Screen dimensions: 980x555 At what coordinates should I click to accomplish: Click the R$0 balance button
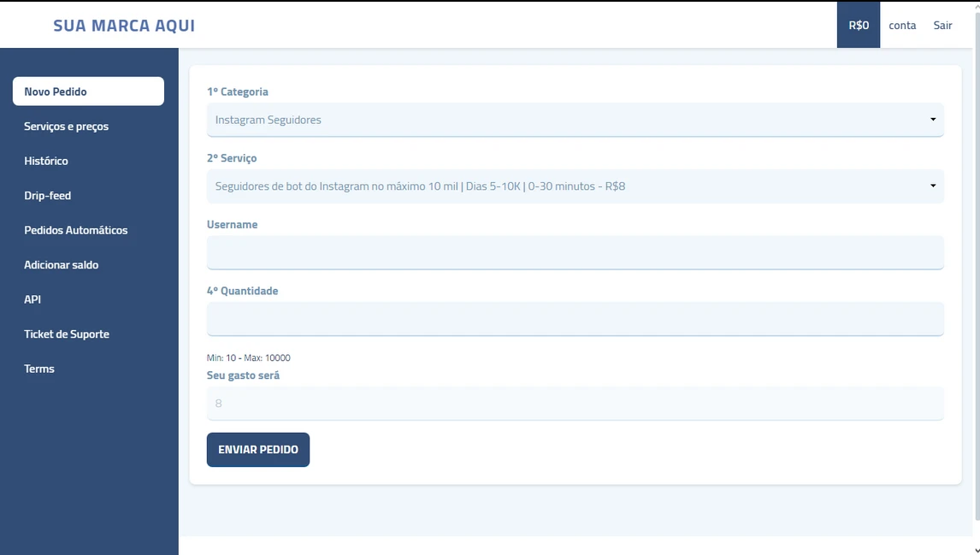[x=859, y=25]
